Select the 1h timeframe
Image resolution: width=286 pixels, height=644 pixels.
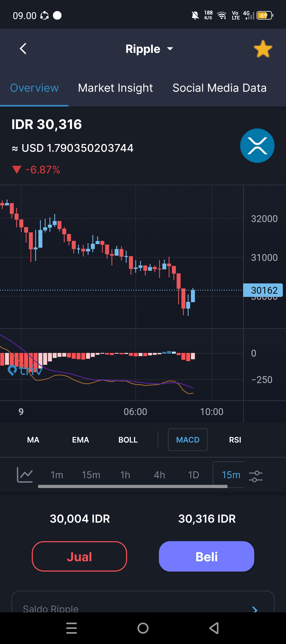(x=125, y=475)
